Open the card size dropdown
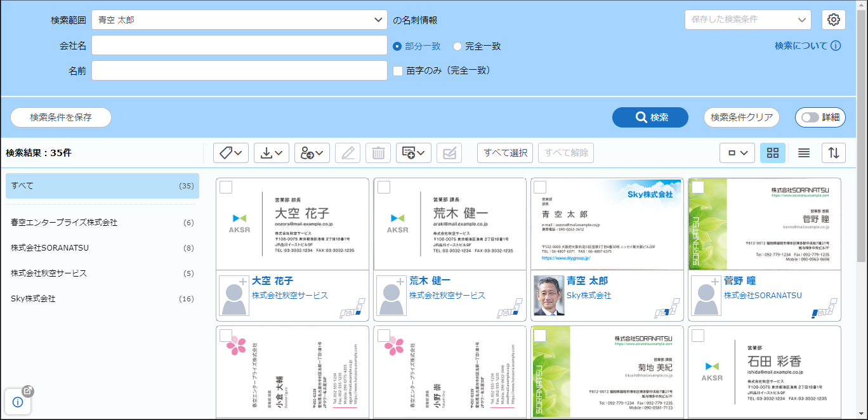Screen dimensions: 868x420 [737, 153]
